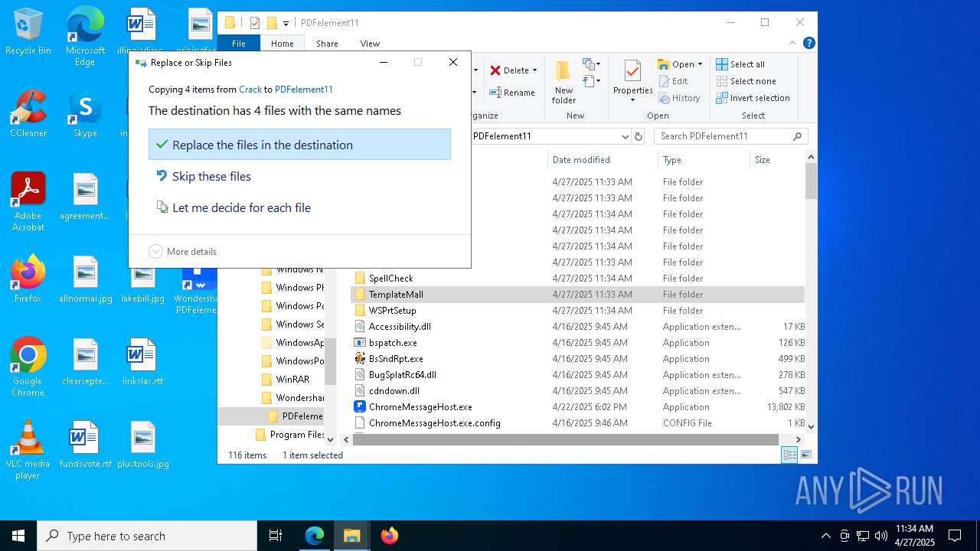This screenshot has height=551, width=980.
Task: Expand the address bar history dropdown
Action: pyautogui.click(x=626, y=136)
